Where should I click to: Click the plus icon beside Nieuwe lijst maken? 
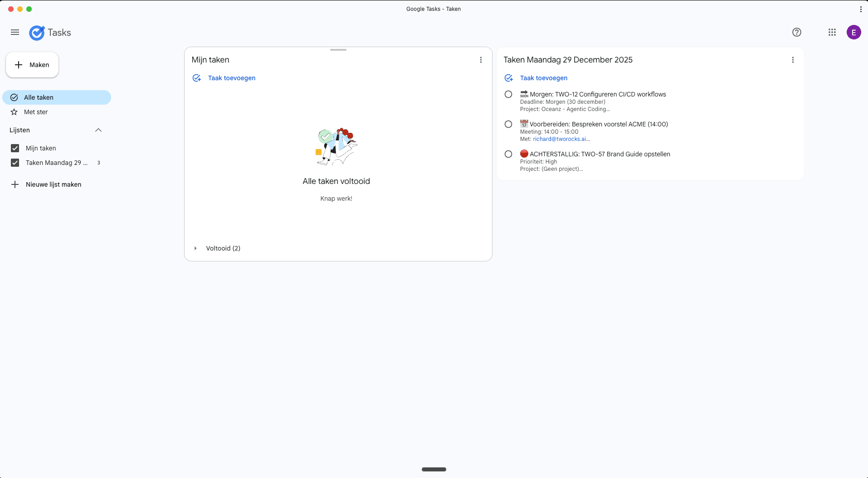[x=15, y=184]
